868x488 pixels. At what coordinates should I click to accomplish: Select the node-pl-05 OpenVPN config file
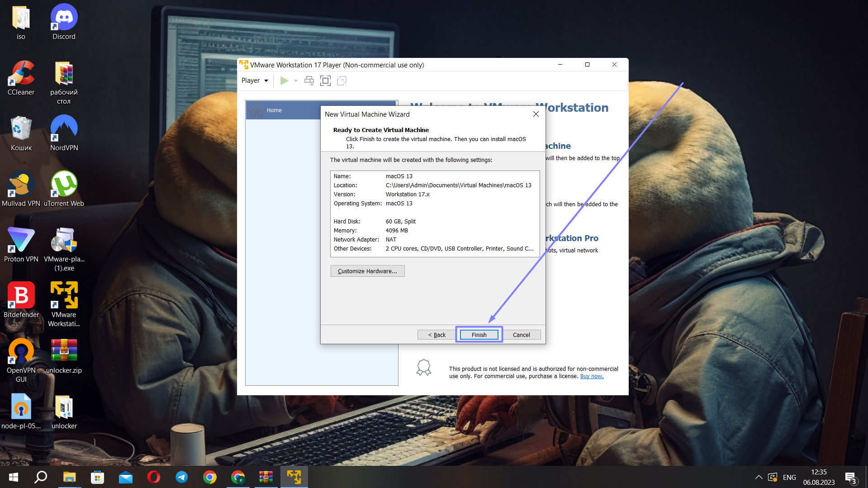(x=21, y=412)
